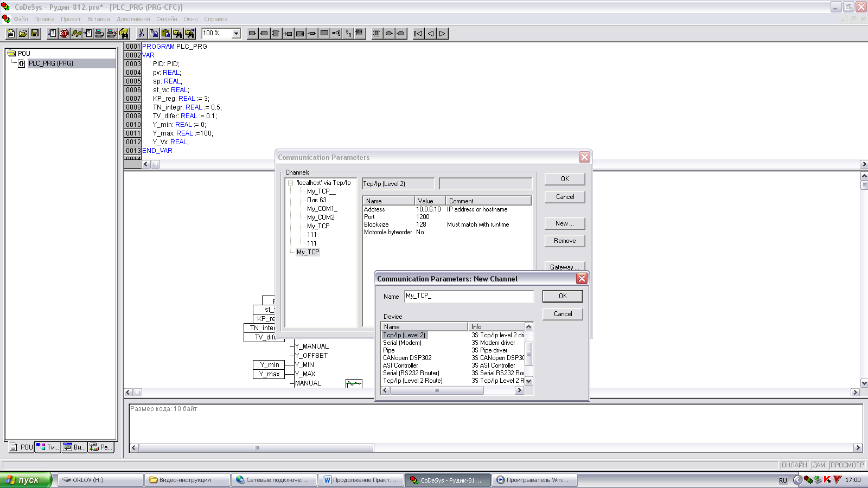This screenshot has width=868, height=488.
Task: Click Cancel in New Channel dialog
Action: click(x=563, y=314)
